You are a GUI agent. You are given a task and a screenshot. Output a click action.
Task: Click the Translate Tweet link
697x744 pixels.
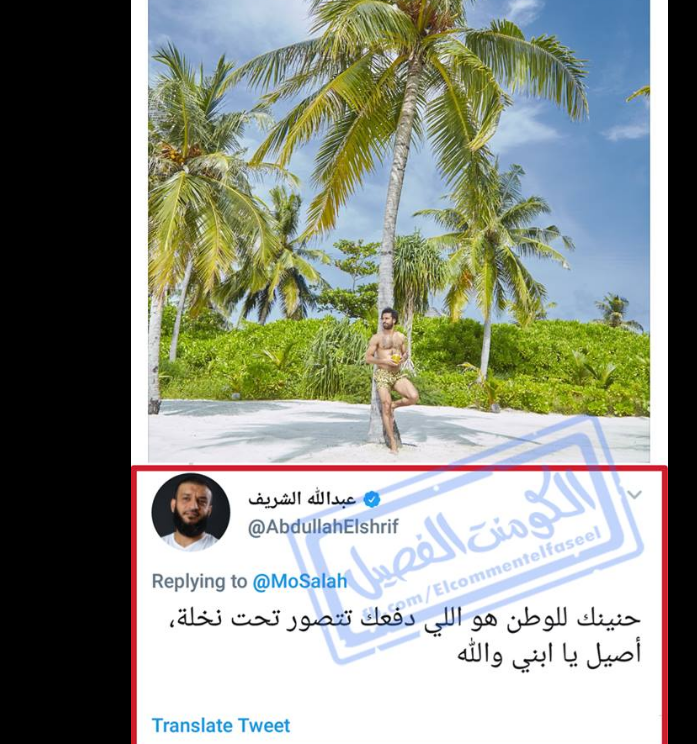tap(221, 725)
